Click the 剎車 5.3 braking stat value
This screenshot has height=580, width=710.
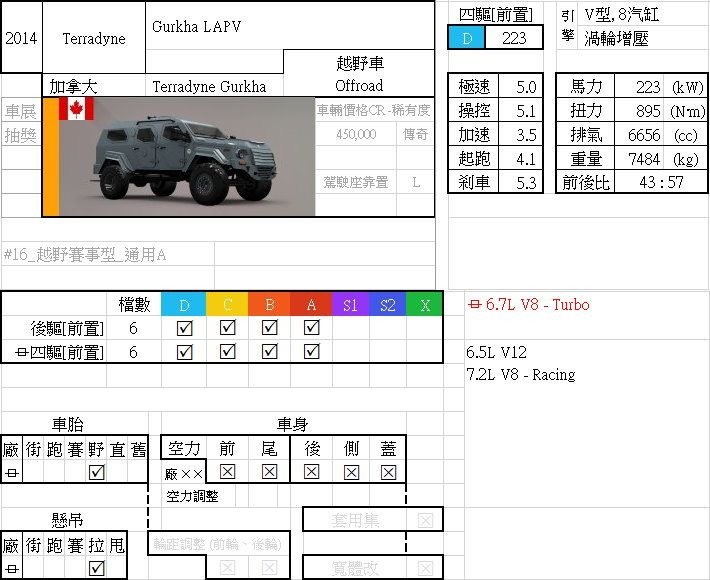coord(520,182)
